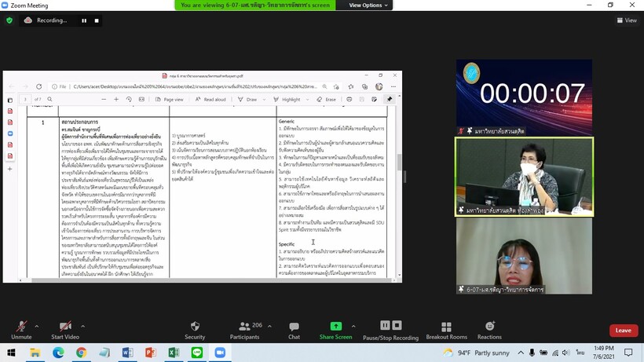Add a new tab with plus in sidebar
Image resolution: width=644 pixels, height=362 pixels.
pyautogui.click(x=10, y=169)
